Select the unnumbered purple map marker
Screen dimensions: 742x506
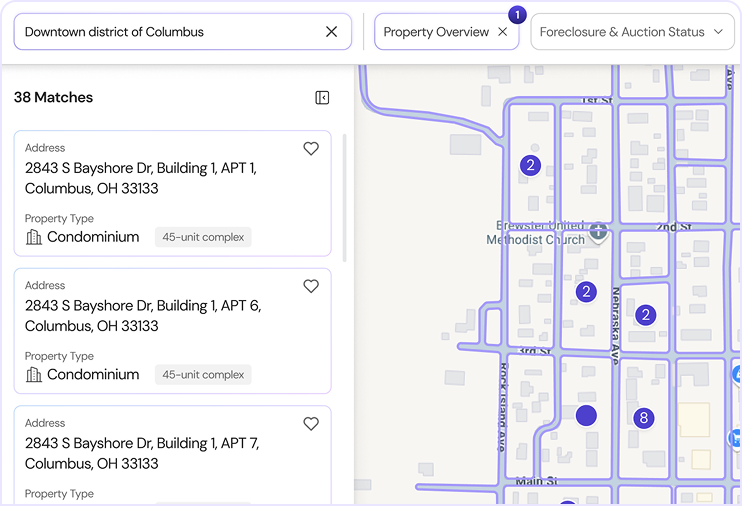(x=586, y=415)
